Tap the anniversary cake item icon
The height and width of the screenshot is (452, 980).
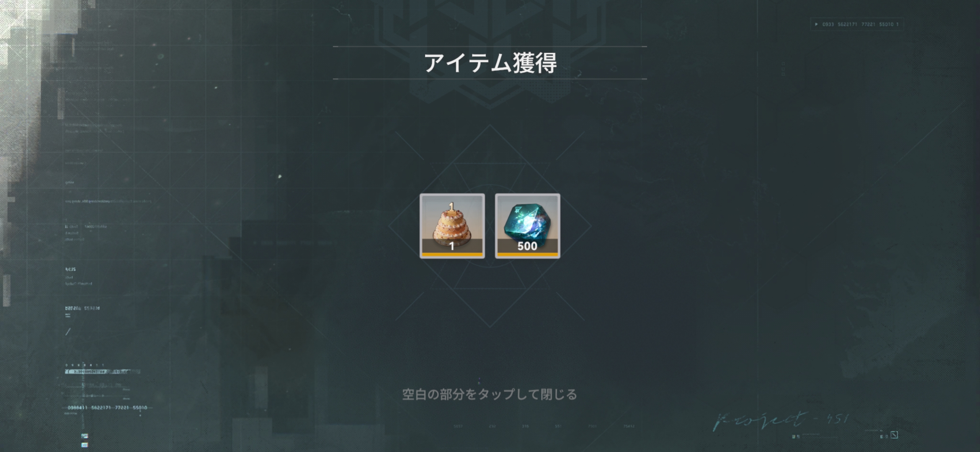click(452, 226)
